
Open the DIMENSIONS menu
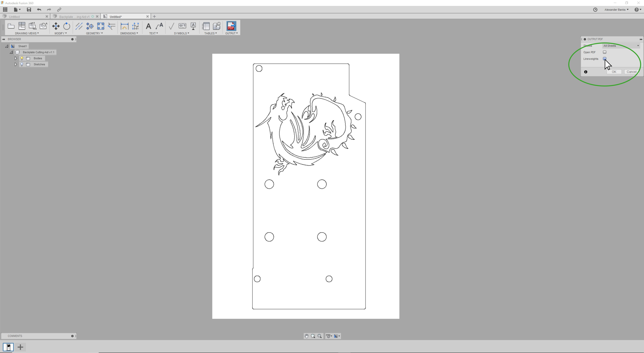pos(129,33)
